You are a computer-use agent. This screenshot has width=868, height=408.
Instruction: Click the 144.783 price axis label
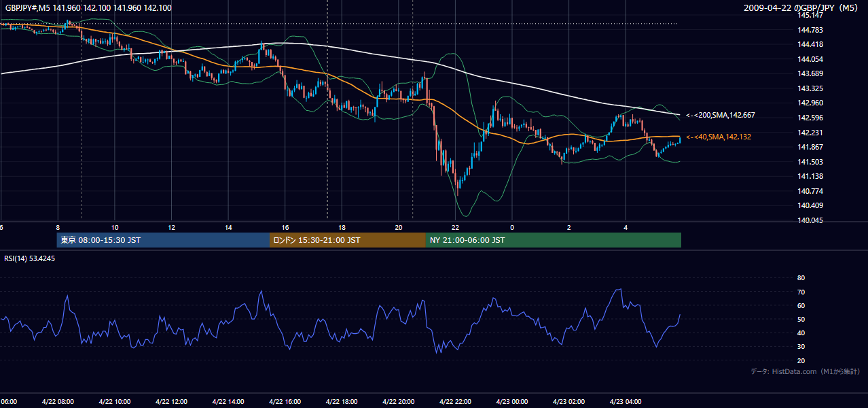(810, 30)
